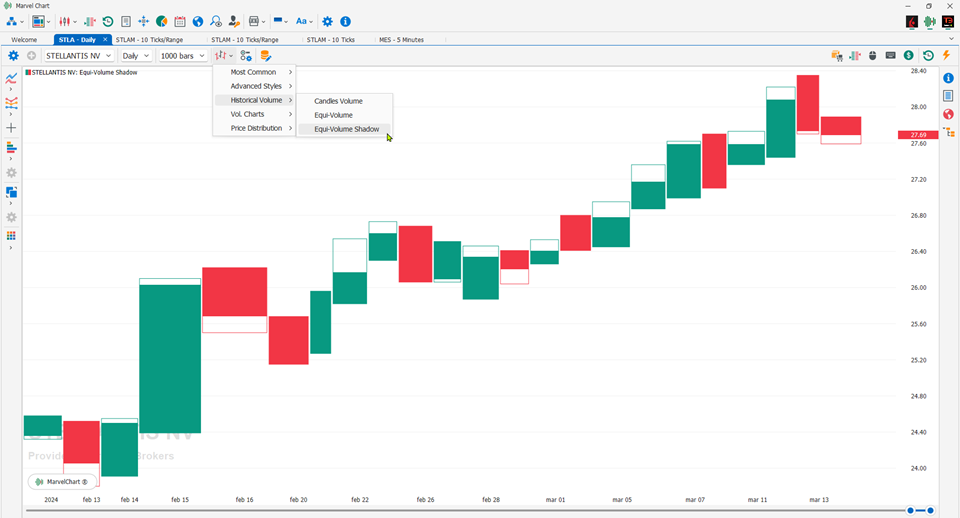Open the blue gear settings icon in the main toolbar
Image resolution: width=960 pixels, height=518 pixels.
[x=328, y=21]
